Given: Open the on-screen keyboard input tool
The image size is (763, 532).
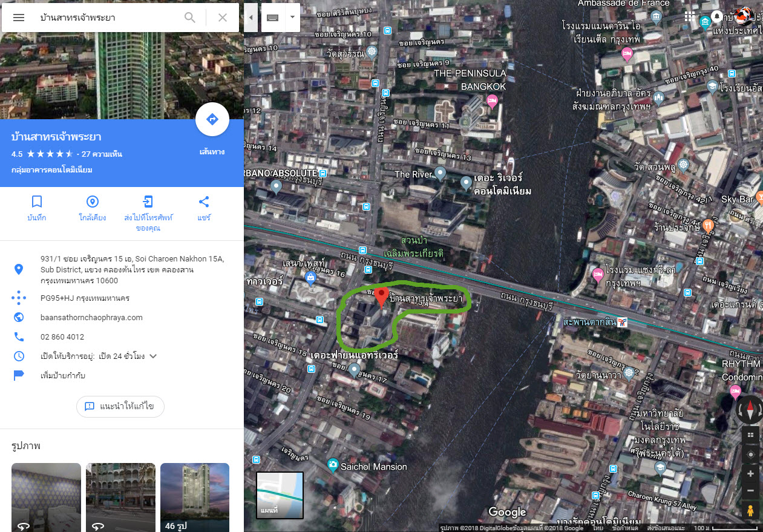Looking at the screenshot, I should pos(272,18).
